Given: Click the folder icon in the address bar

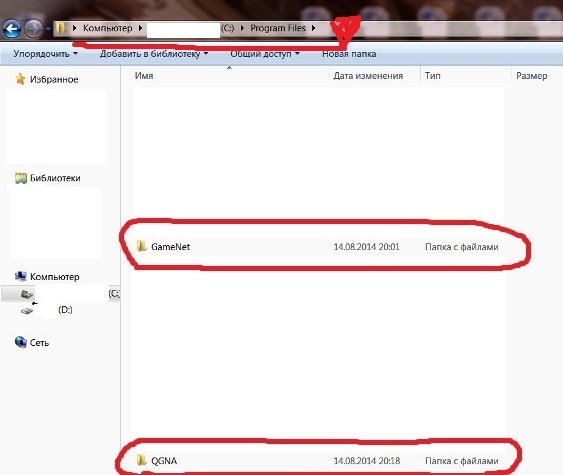Looking at the screenshot, I should 61,28.
